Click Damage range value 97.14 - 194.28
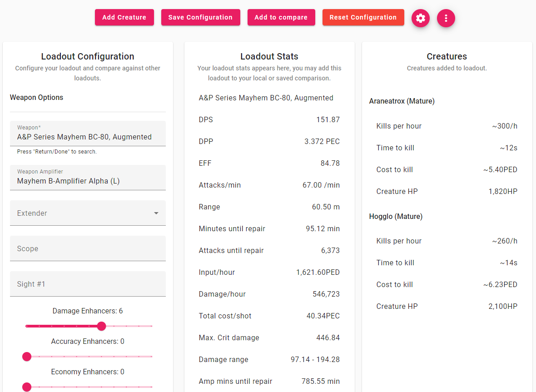536x392 pixels. pyautogui.click(x=315, y=360)
